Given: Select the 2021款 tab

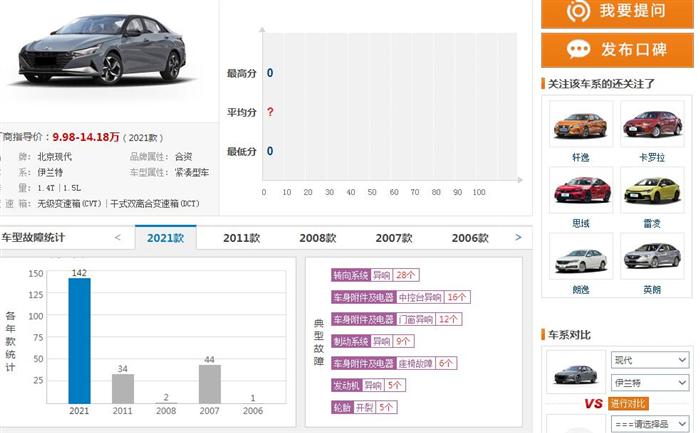Looking at the screenshot, I should [166, 237].
